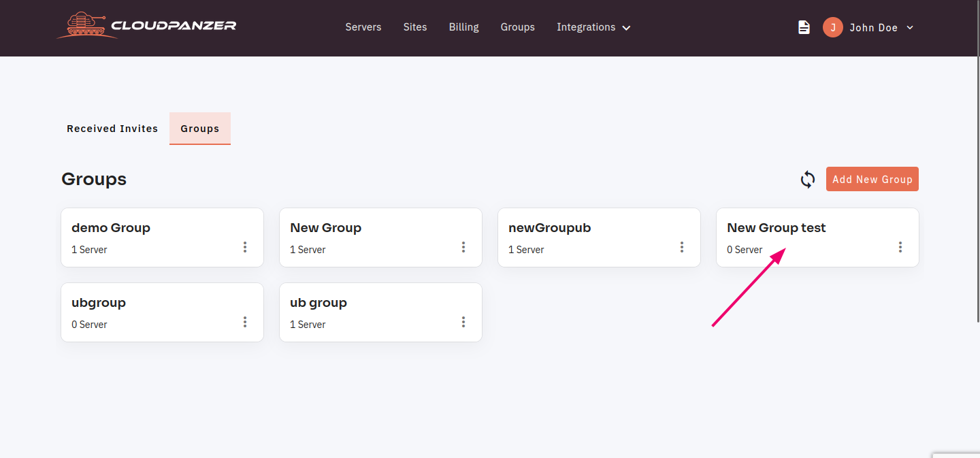Open Groups in the top navigation
Screen dimensions: 980x458
pyautogui.click(x=518, y=27)
